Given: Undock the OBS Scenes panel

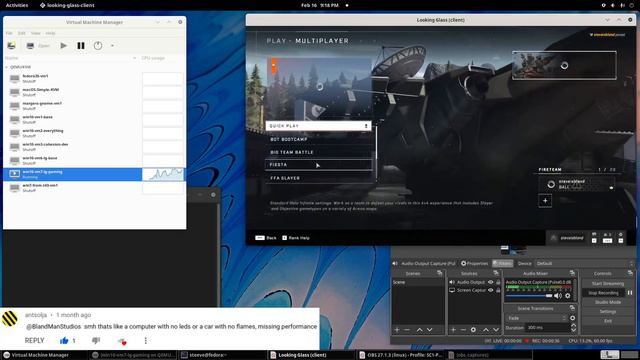Looking at the screenshot, I should pos(440,273).
